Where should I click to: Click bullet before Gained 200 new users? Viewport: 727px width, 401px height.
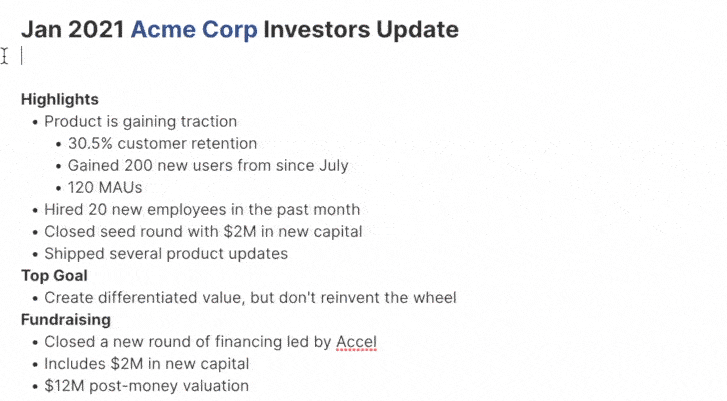58,166
